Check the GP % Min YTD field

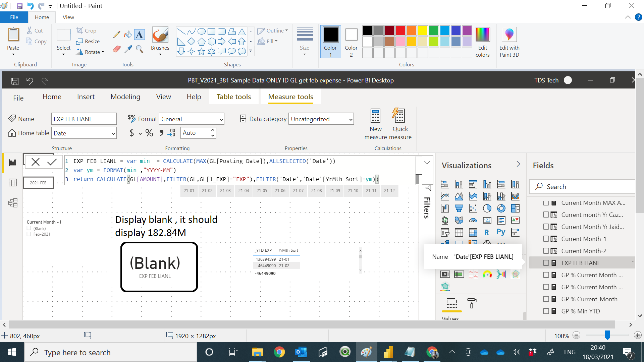[546, 311]
